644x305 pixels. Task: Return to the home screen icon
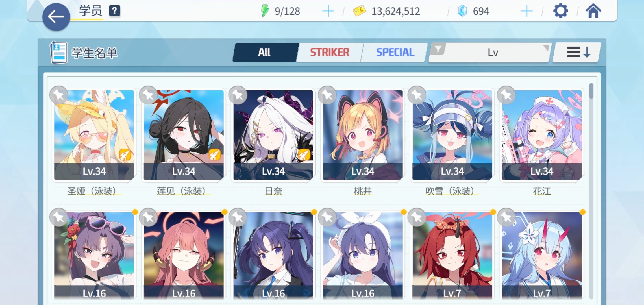click(593, 11)
